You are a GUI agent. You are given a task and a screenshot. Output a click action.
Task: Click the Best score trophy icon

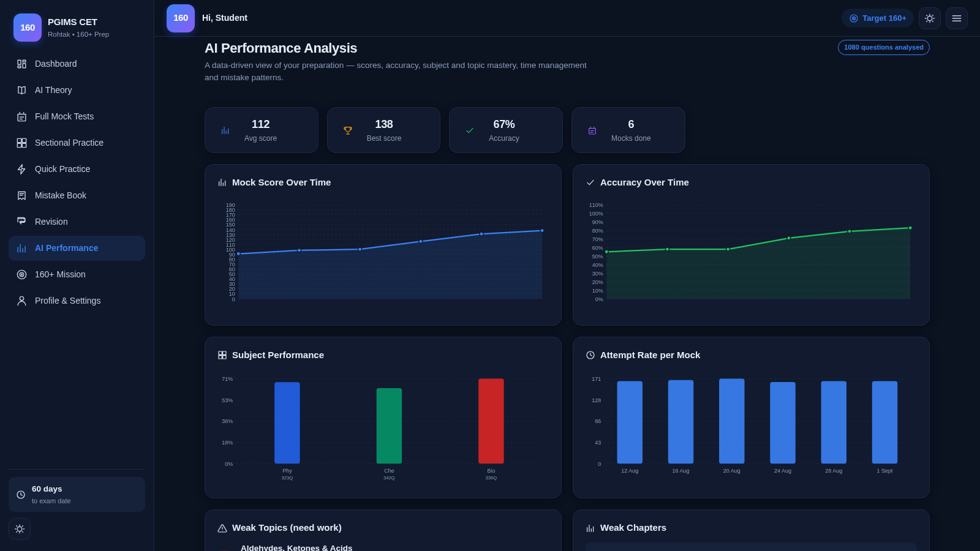[347, 130]
